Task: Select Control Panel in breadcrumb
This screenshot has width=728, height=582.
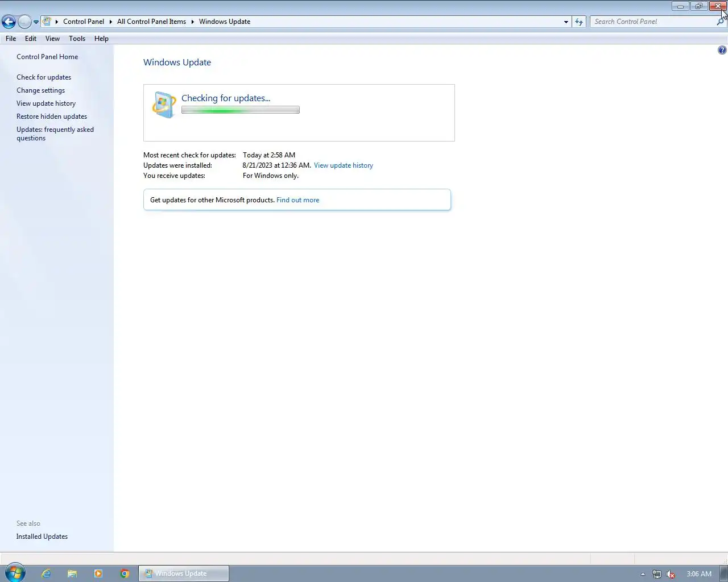Action: [x=84, y=22]
